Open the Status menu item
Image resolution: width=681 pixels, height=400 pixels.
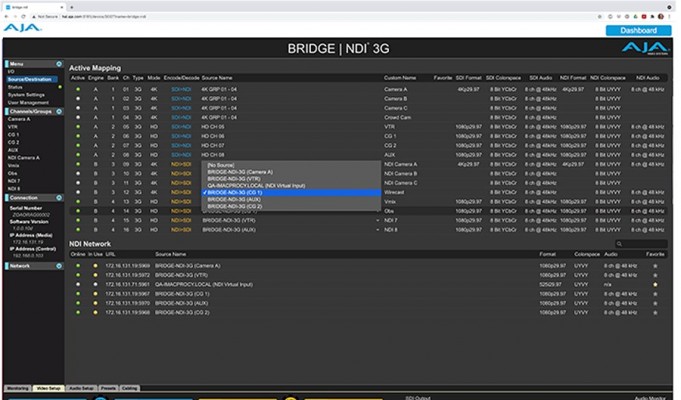pos(15,87)
